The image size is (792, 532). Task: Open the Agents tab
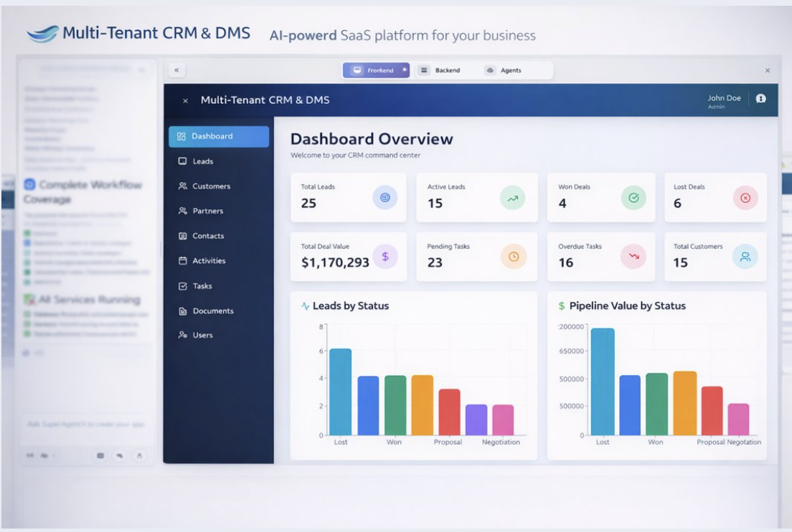(507, 70)
